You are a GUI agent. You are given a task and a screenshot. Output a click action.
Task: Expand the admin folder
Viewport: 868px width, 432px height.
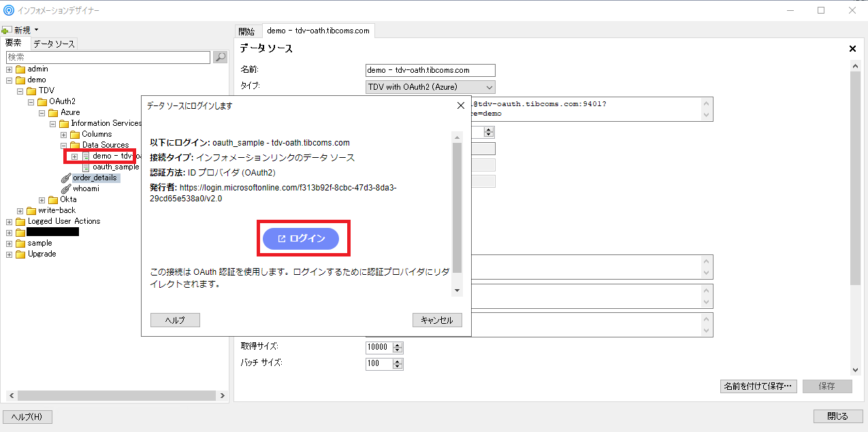coord(10,69)
